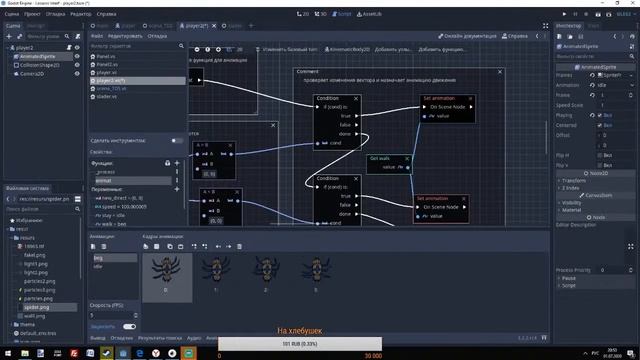Toggle visibility of player2 node

77,48
